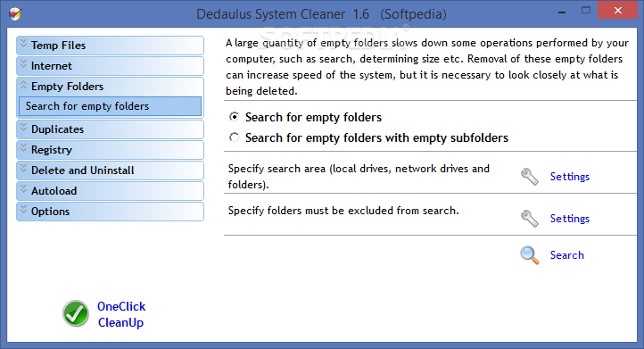644x349 pixels.
Task: Expand the Temp Files section chevron
Action: click(23, 43)
